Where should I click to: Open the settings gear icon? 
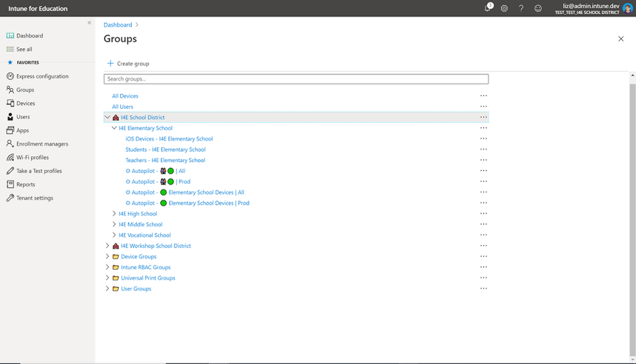point(504,8)
